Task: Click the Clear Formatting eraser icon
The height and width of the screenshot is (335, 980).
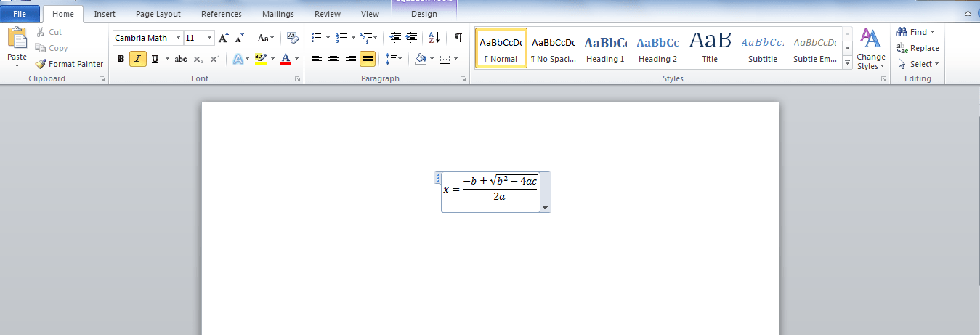Action: point(293,38)
